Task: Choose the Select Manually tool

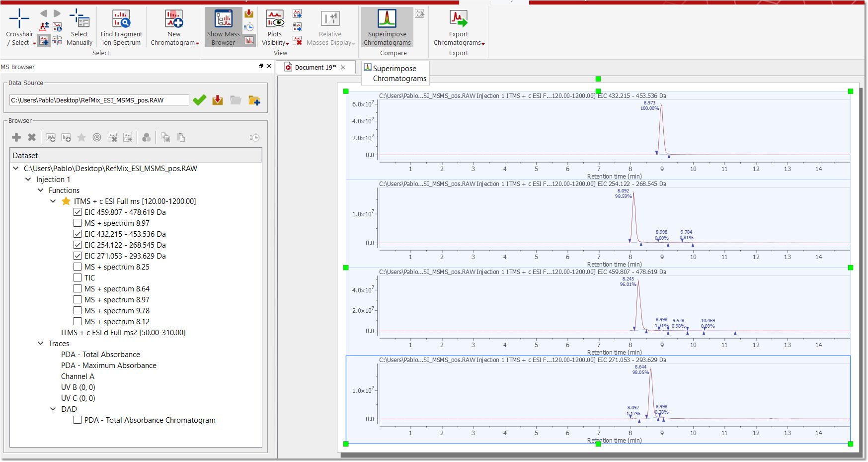Action: click(79, 27)
